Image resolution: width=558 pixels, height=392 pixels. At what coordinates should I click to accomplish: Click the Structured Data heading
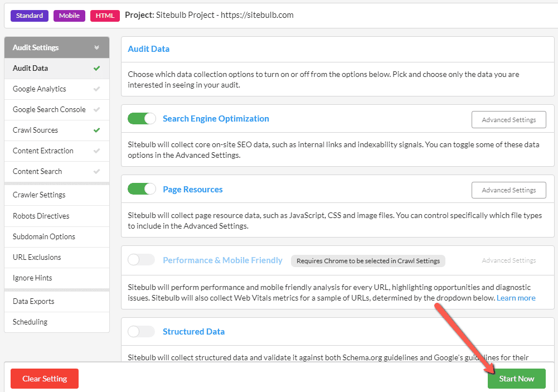coord(194,331)
